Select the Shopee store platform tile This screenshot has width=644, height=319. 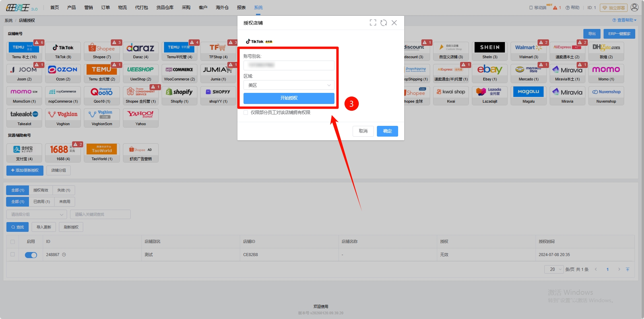[x=102, y=51]
